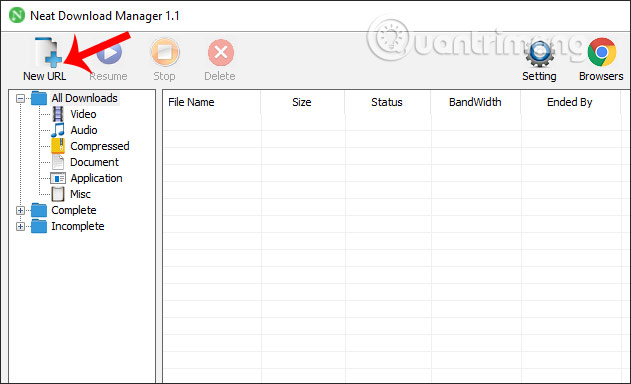Select the Misc category label
The image size is (631, 384).
[x=80, y=194]
